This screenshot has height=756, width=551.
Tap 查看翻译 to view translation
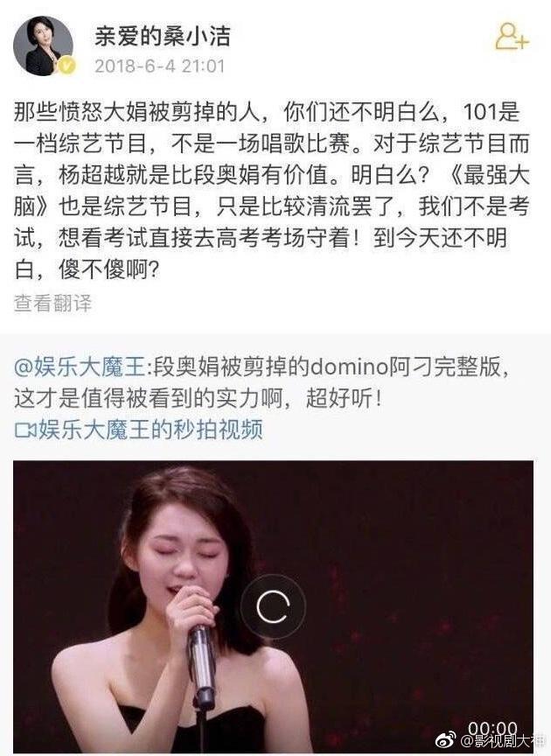[52, 304]
